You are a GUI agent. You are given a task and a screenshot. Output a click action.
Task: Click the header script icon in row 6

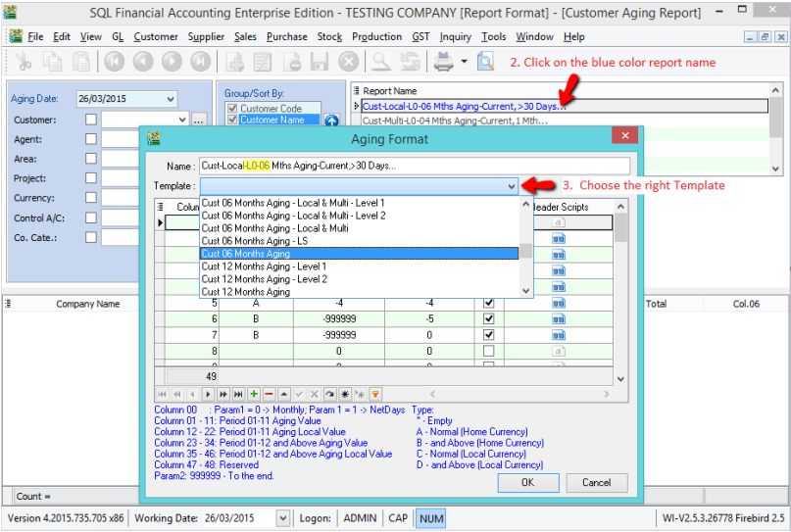pyautogui.click(x=560, y=319)
